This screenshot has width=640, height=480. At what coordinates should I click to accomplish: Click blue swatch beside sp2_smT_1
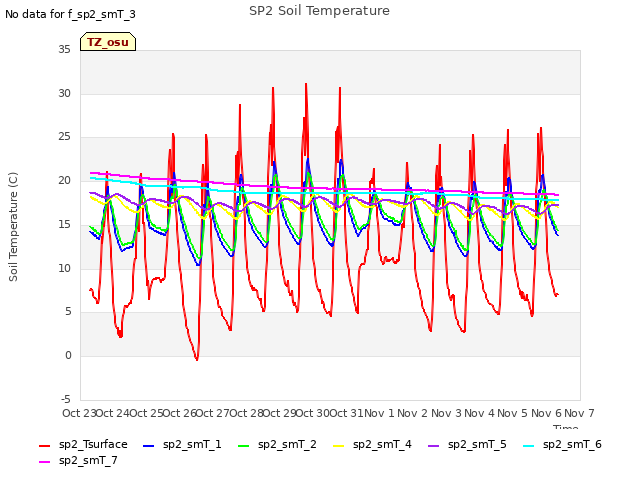(149, 446)
